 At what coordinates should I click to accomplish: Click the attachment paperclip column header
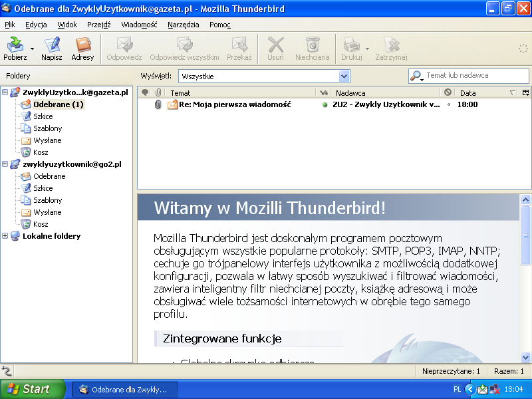tap(158, 92)
